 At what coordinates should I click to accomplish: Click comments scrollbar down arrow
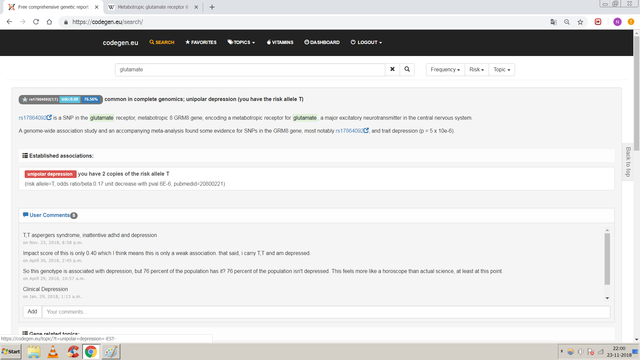(607, 298)
